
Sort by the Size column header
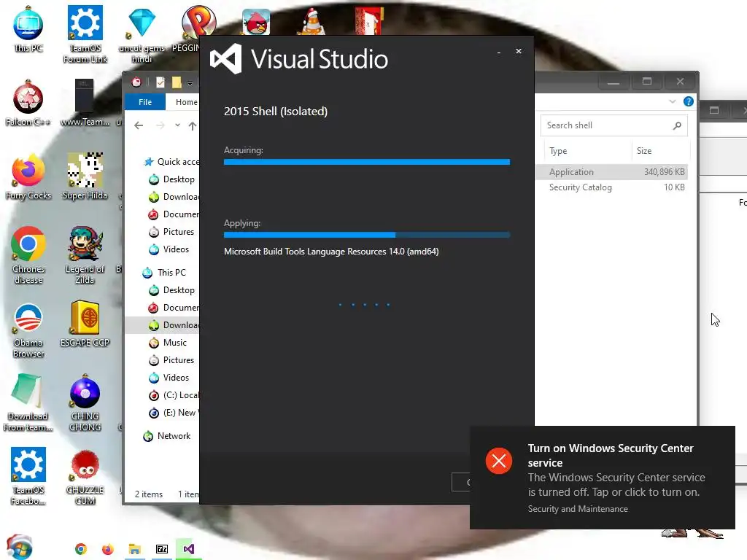(660, 151)
